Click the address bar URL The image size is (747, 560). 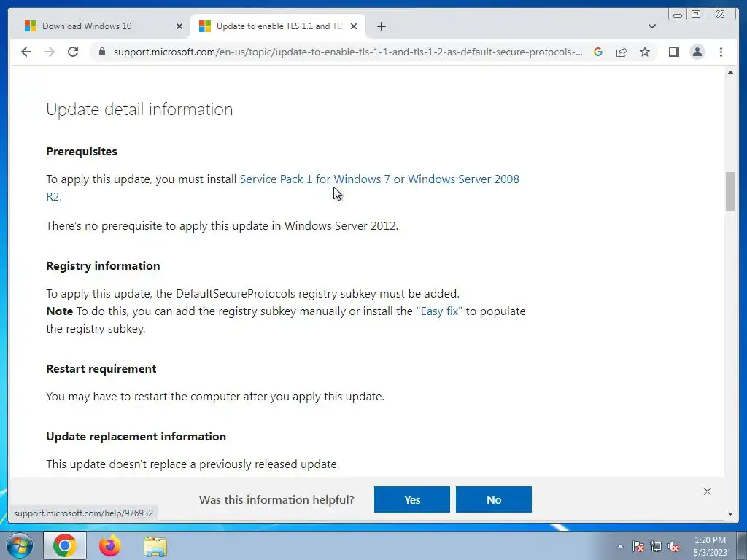point(348,52)
